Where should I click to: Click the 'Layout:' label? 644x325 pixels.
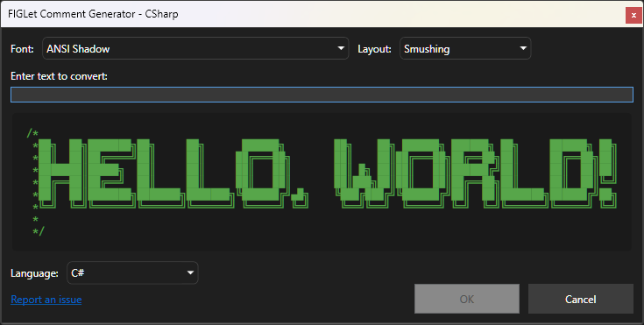374,49
